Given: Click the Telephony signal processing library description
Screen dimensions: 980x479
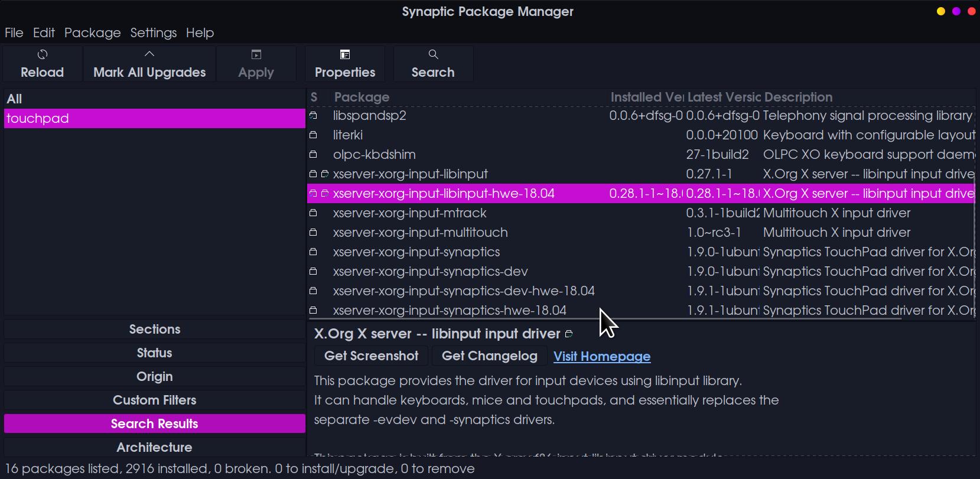Looking at the screenshot, I should click(x=867, y=115).
